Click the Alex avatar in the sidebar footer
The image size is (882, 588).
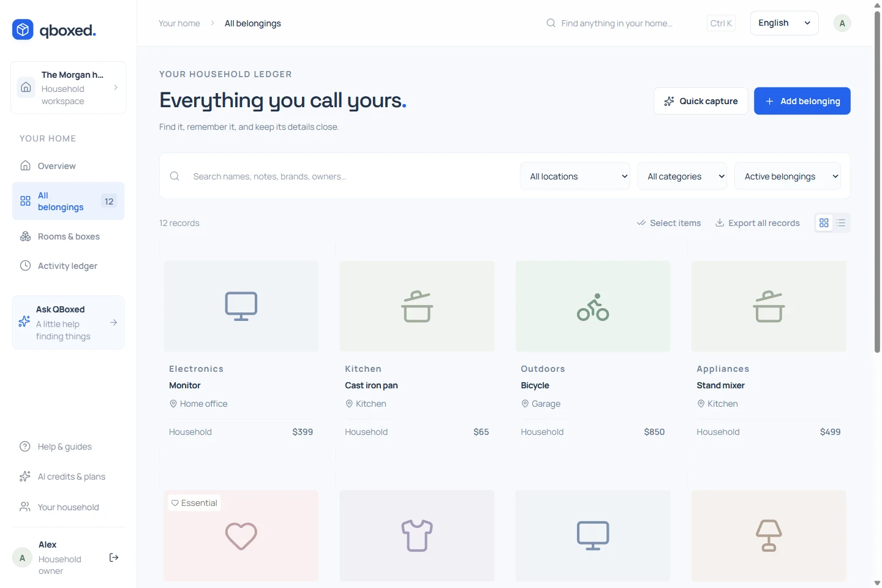tap(22, 557)
